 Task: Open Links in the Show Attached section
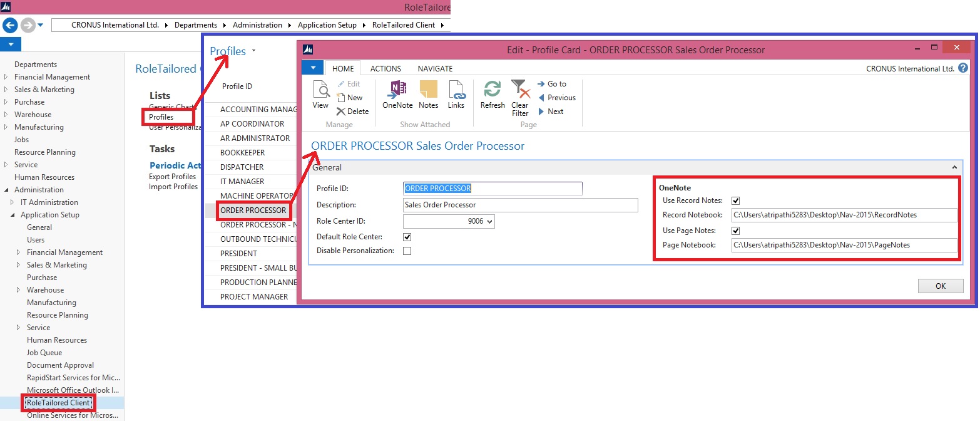click(x=456, y=94)
